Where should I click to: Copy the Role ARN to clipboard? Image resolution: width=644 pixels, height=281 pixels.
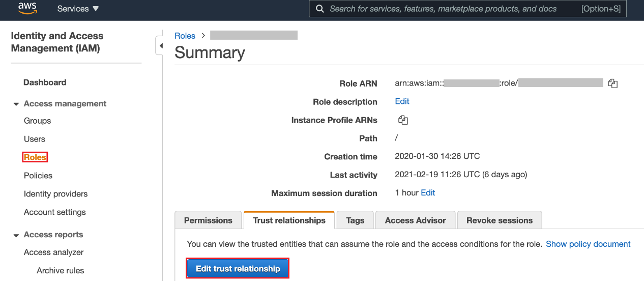click(612, 83)
